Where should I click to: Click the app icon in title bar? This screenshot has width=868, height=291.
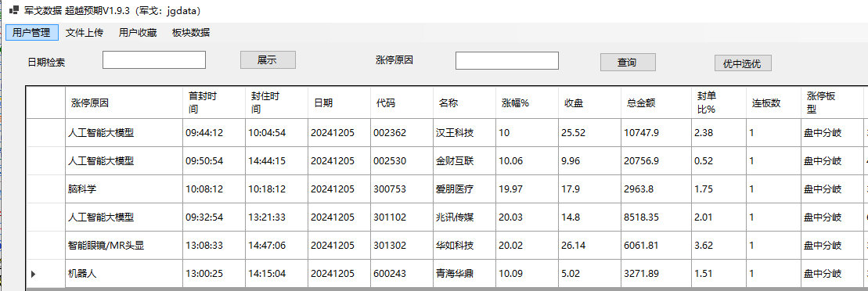14,10
